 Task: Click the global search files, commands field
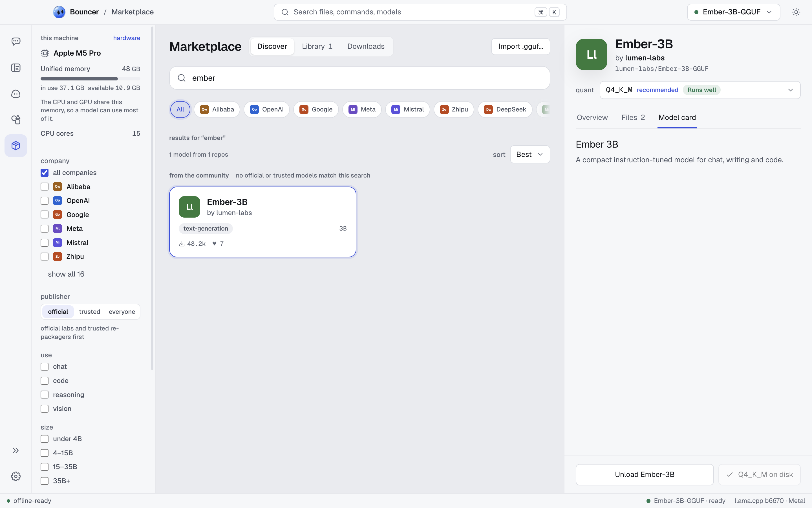click(420, 12)
